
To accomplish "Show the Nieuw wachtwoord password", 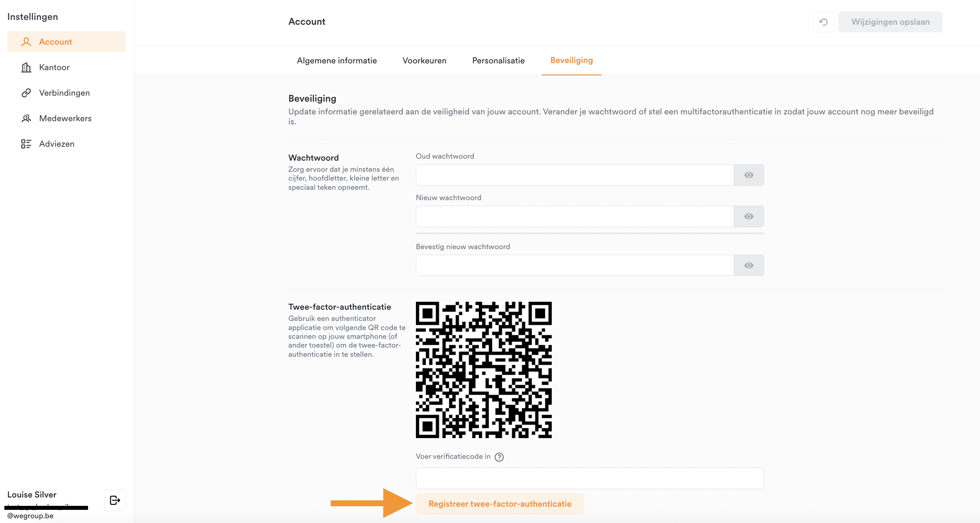I will click(749, 216).
